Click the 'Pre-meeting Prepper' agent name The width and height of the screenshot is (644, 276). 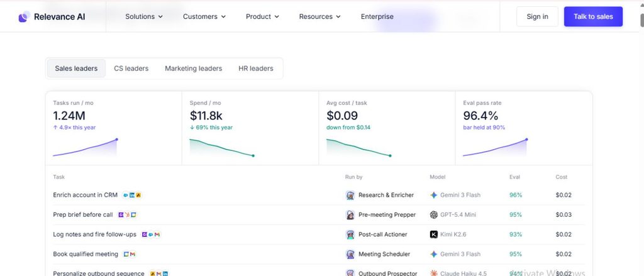click(387, 215)
